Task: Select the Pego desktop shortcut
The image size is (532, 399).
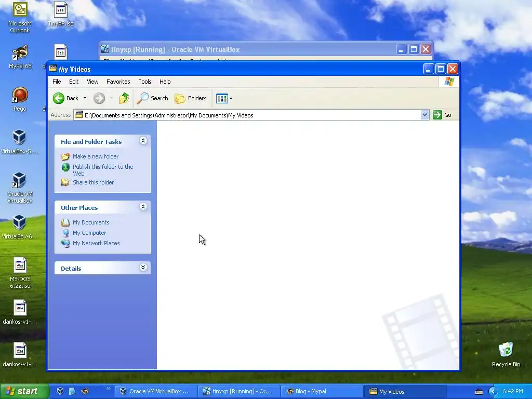Action: click(20, 99)
